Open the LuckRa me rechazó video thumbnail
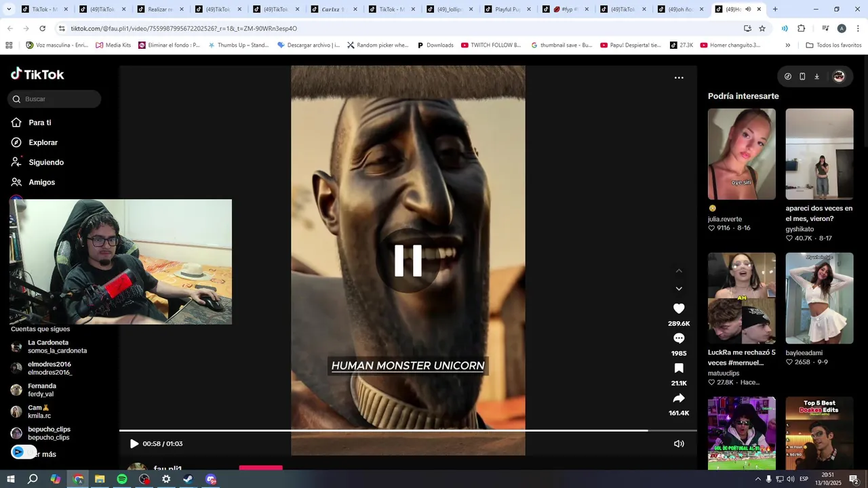Viewport: 868px width, 488px height. click(742, 298)
